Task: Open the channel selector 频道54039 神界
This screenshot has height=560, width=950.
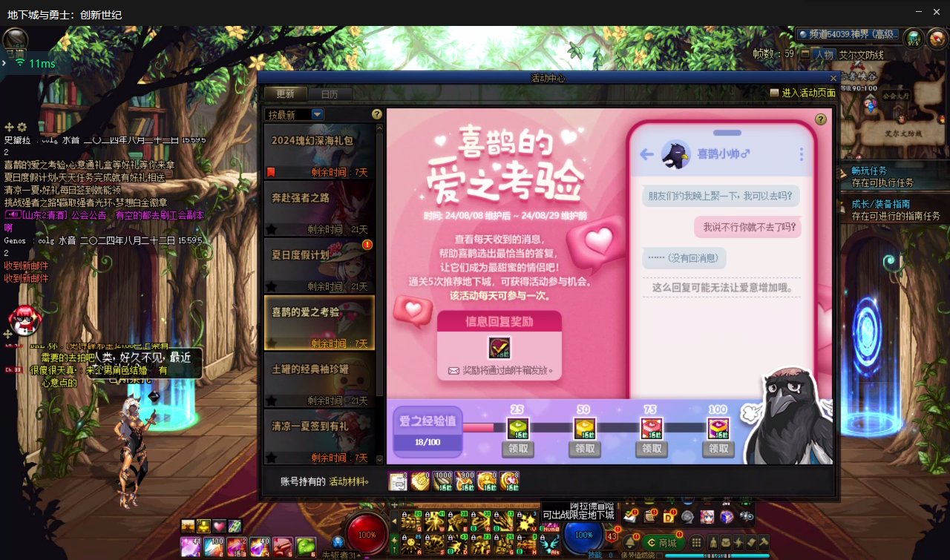Action: tap(848, 34)
